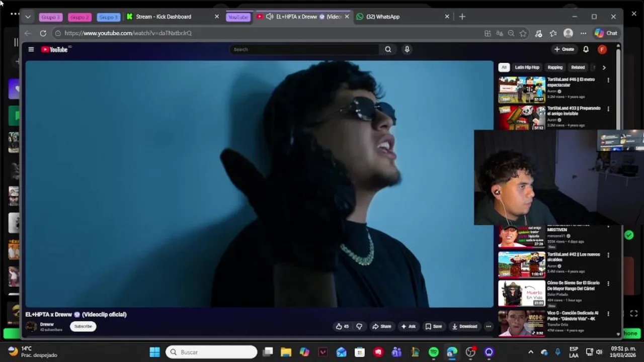Open Vico C Dándote Vida video thumbnail

point(522,323)
